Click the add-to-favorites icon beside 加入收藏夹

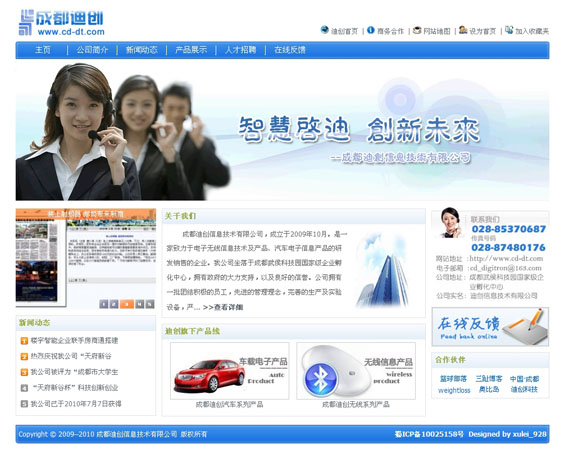509,30
